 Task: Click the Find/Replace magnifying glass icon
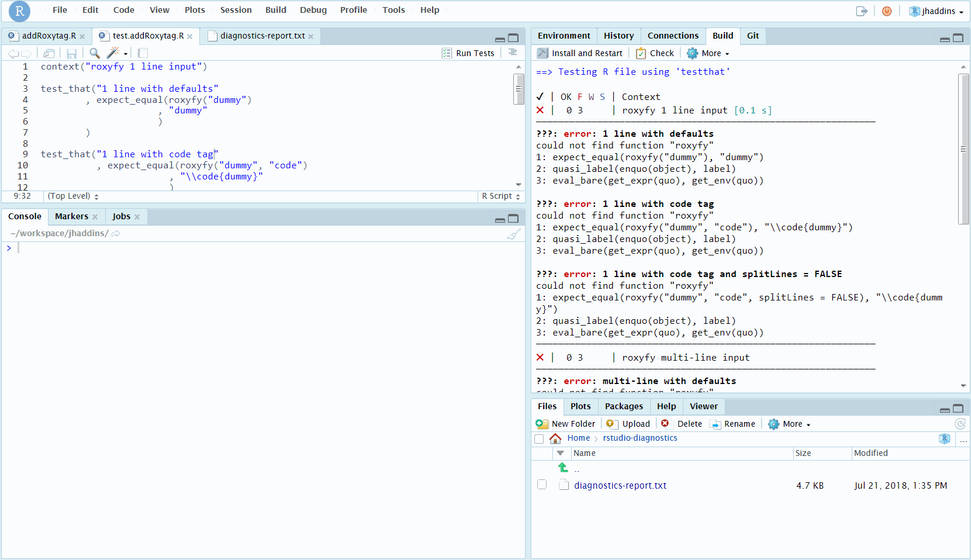(94, 53)
